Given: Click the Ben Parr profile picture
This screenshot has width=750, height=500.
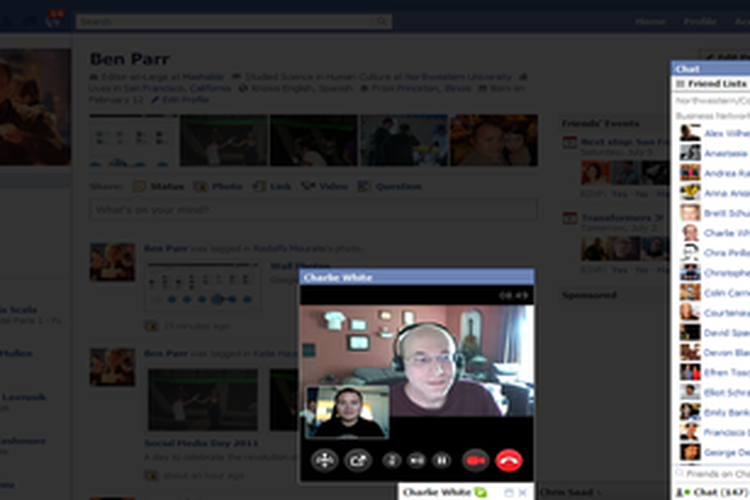Looking at the screenshot, I should click(35, 107).
